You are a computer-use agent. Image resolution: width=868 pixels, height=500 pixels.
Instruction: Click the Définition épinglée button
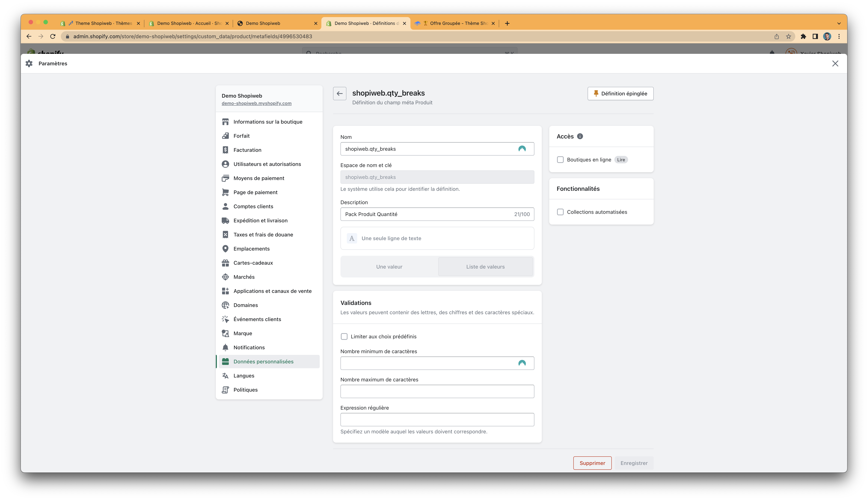click(620, 93)
